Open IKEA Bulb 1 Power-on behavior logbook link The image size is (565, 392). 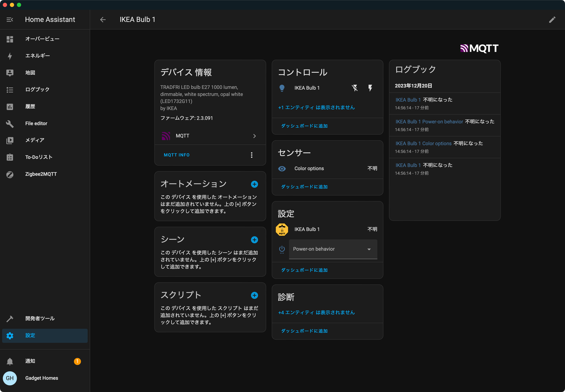429,122
